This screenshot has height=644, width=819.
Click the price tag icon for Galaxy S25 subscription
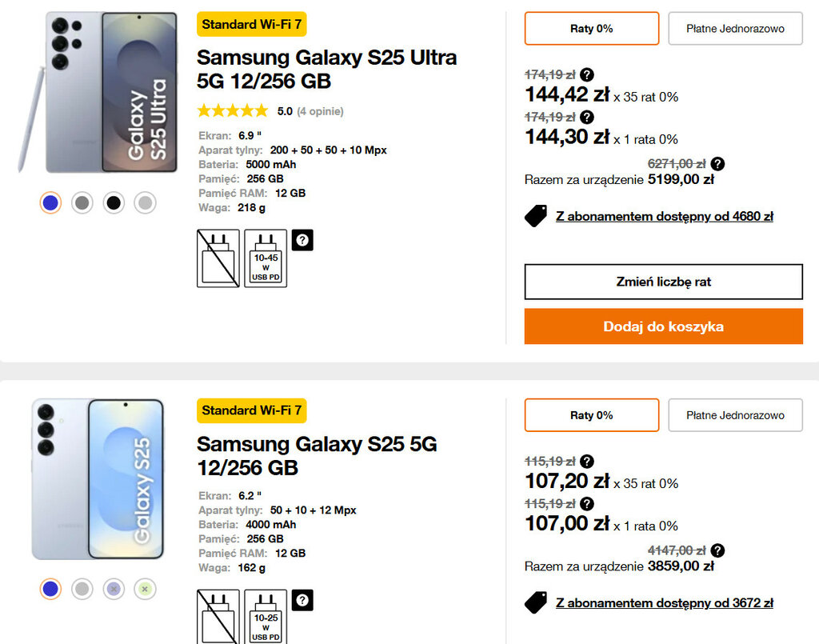point(536,602)
